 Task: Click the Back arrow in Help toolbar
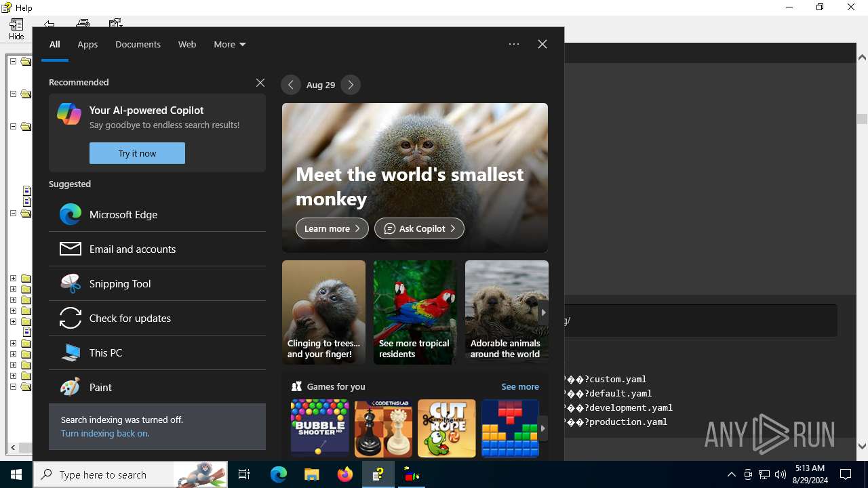pyautogui.click(x=50, y=23)
